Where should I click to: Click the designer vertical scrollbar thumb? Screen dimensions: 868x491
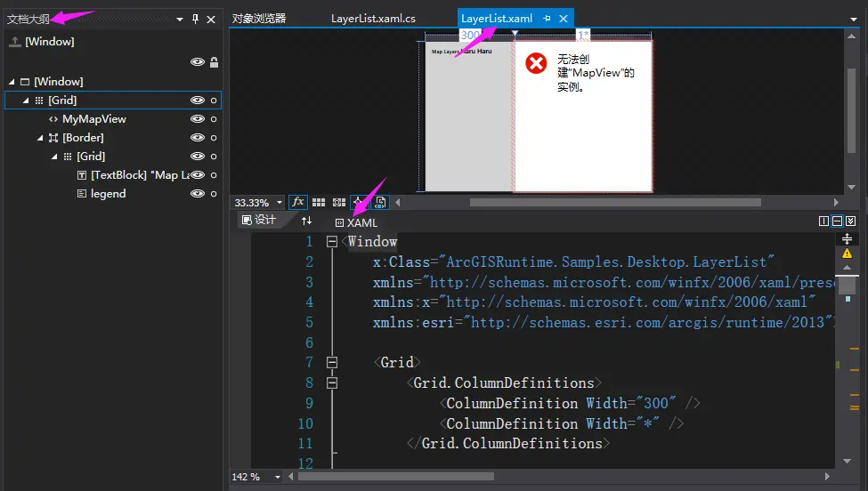(851, 110)
